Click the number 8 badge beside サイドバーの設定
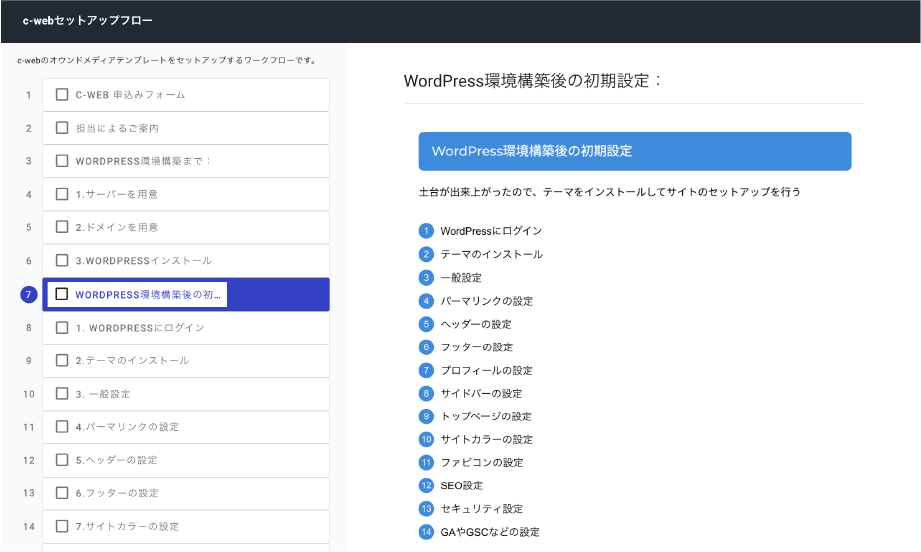This screenshot has width=921, height=552. [426, 393]
